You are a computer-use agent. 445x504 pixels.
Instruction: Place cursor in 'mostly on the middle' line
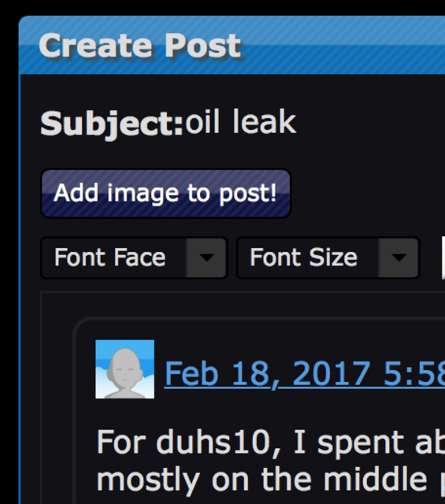[271, 480]
